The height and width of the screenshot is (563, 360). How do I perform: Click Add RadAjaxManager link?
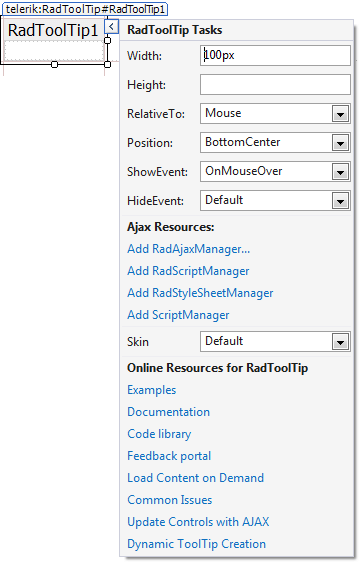188,249
